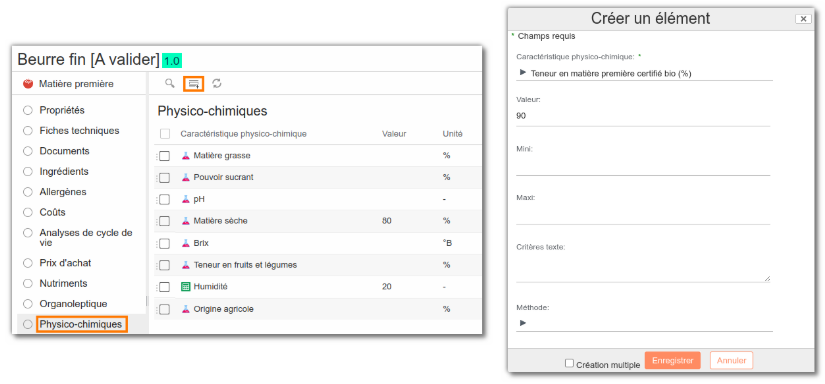Click into the Mini input field

coord(643,167)
